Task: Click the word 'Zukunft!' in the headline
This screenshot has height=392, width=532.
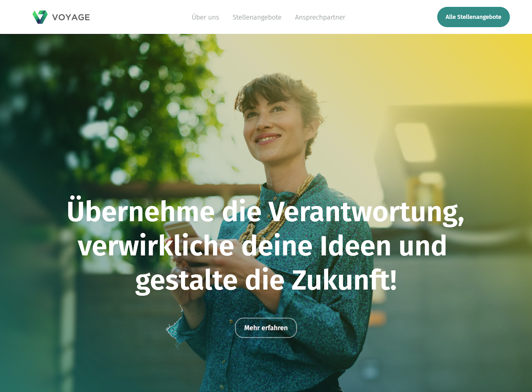Action: click(344, 279)
